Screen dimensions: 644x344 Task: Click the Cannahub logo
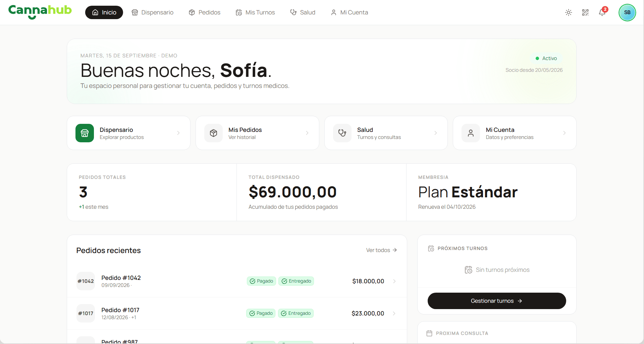pyautogui.click(x=40, y=12)
